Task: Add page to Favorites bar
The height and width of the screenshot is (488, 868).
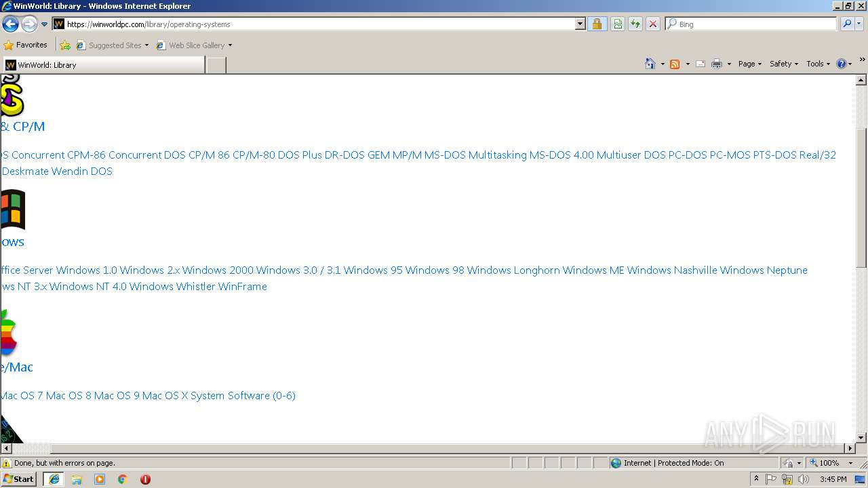Action: [x=65, y=45]
